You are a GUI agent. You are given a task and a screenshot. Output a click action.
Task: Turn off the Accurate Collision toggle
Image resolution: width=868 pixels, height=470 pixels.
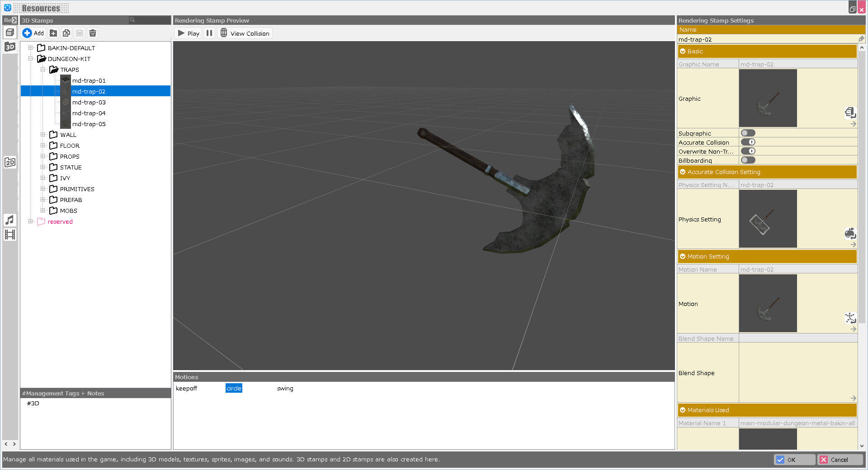748,142
